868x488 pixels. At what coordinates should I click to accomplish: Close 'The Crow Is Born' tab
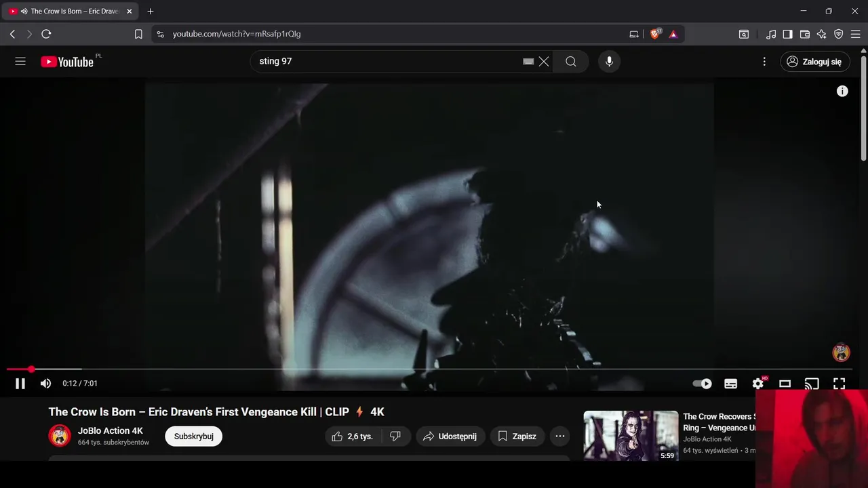point(130,12)
